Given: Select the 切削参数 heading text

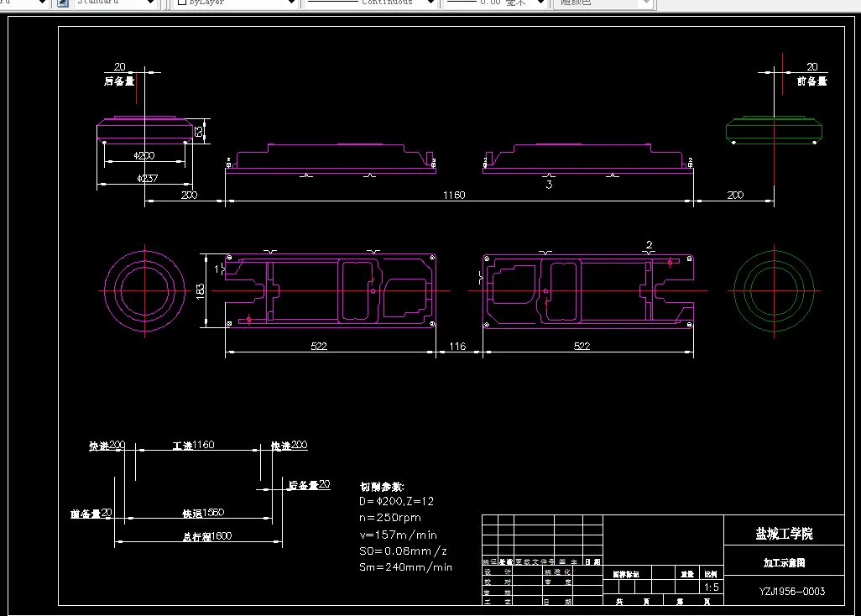Looking at the screenshot, I should (x=382, y=487).
